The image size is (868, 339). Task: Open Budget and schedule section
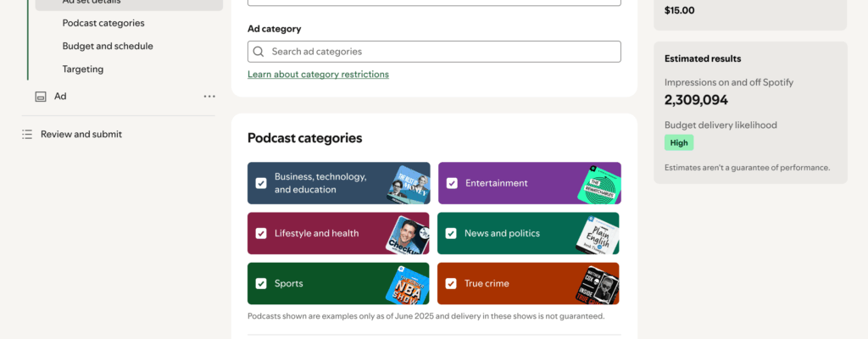coord(108,46)
